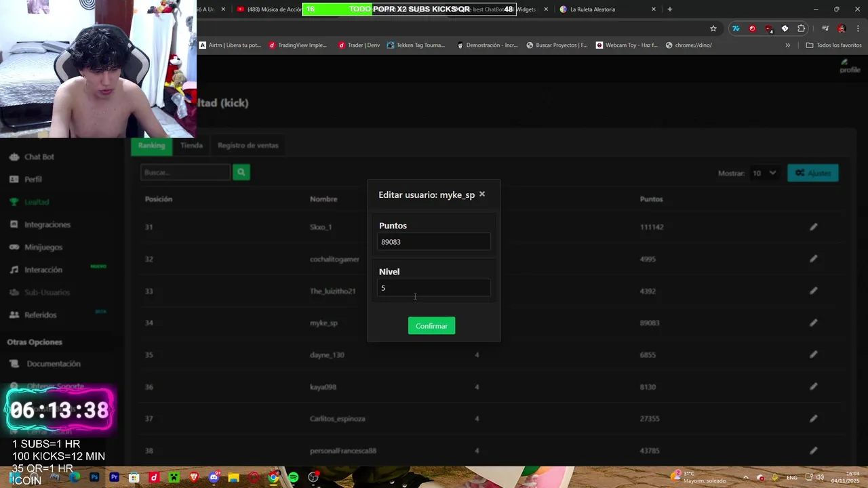Image resolution: width=868 pixels, height=488 pixels.
Task: Select the name cell 'cochalitogamer'
Action: pyautogui.click(x=334, y=259)
